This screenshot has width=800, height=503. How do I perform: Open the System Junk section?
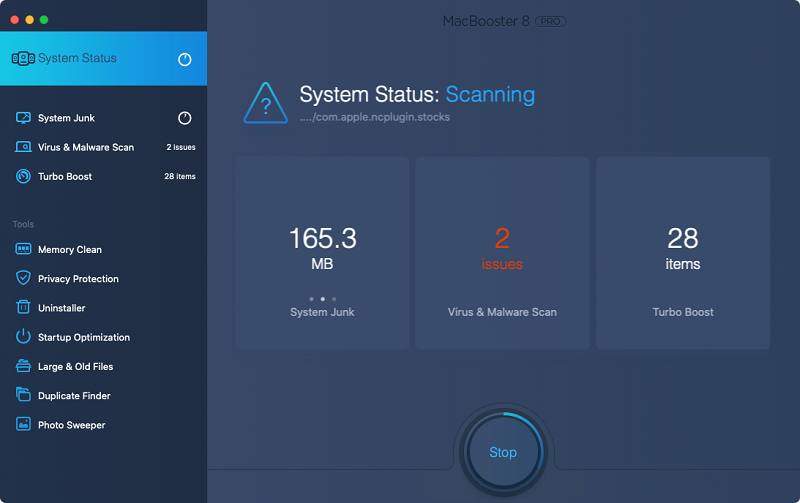click(x=104, y=118)
